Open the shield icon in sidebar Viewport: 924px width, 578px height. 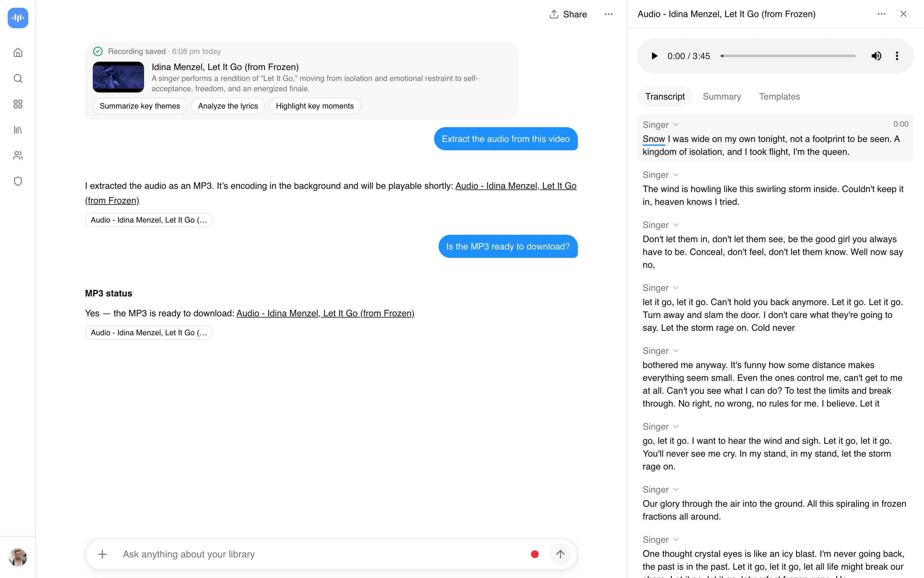[x=18, y=181]
